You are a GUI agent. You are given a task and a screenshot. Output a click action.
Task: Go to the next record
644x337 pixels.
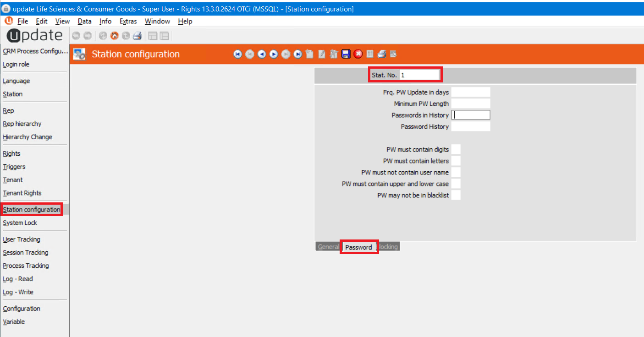click(x=274, y=54)
